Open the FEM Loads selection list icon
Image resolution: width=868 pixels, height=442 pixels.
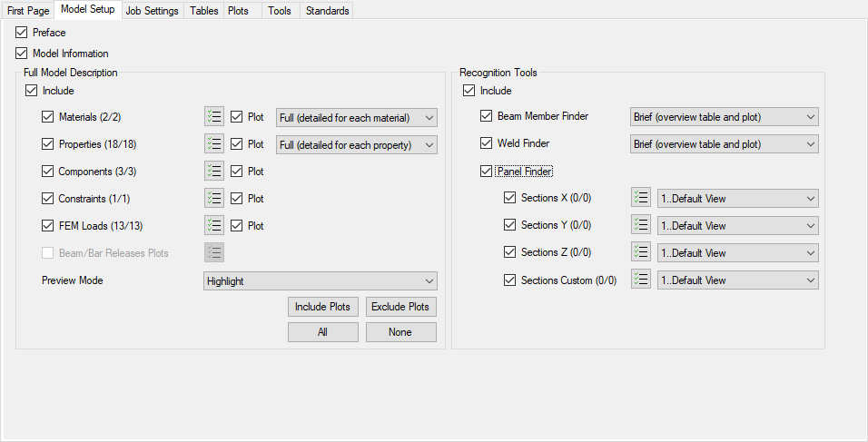[214, 226]
